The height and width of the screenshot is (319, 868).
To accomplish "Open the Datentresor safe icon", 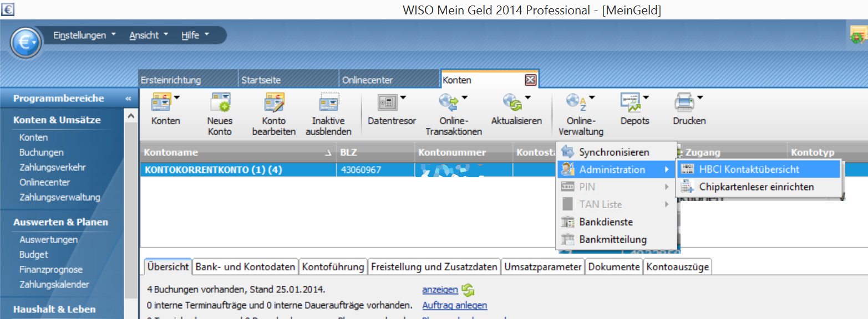I will [x=387, y=103].
